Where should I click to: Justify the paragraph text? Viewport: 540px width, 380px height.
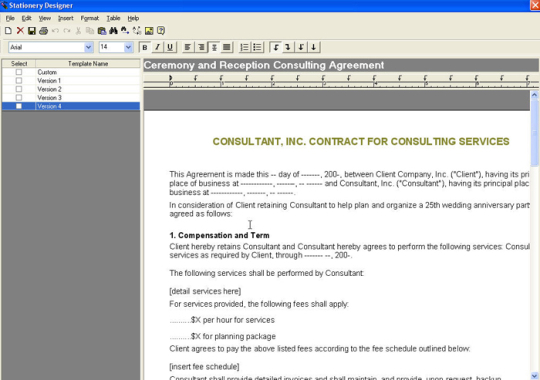[227, 47]
